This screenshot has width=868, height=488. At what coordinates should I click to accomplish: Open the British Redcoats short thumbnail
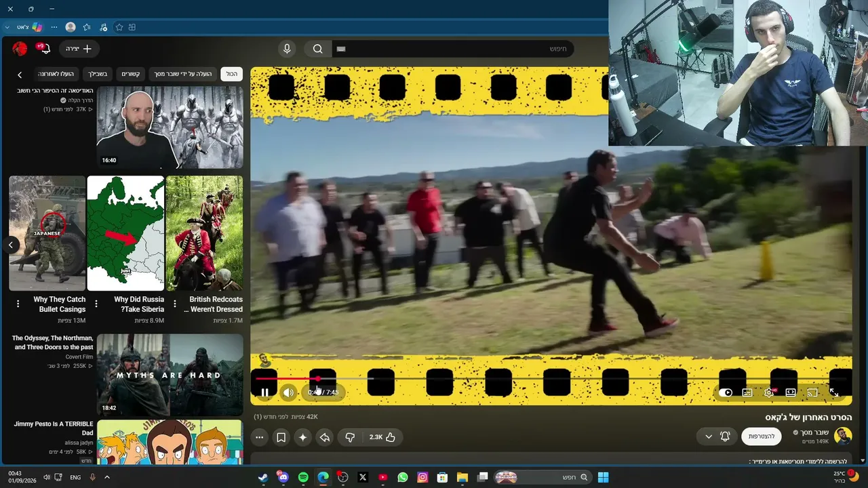click(x=204, y=233)
